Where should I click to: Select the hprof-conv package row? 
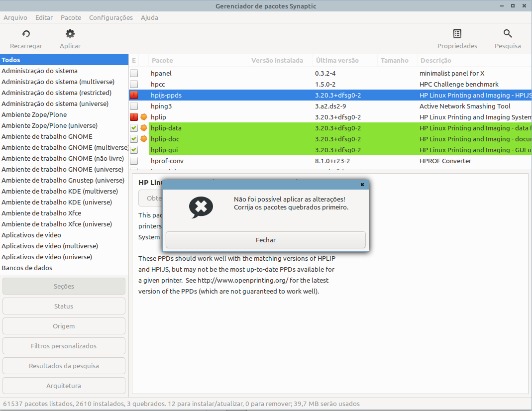[x=330, y=161]
